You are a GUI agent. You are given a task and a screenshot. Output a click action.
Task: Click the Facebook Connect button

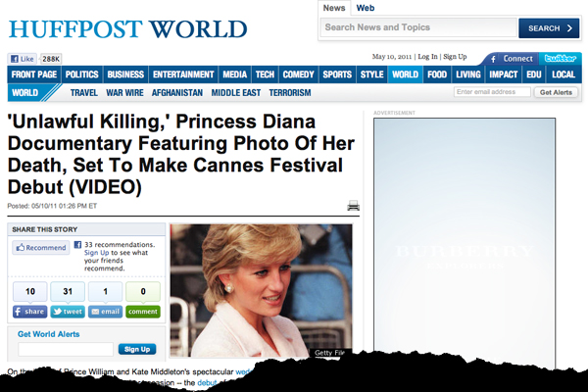pos(513,59)
